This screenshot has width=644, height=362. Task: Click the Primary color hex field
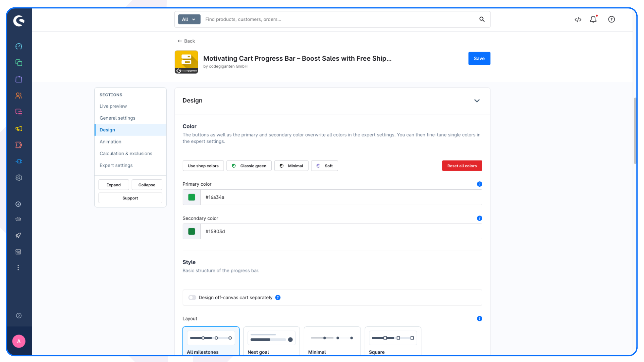341,197
